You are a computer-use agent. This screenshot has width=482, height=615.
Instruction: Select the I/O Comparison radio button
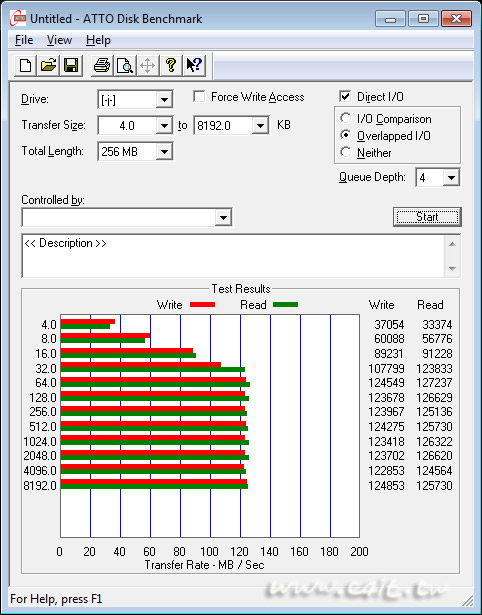pyautogui.click(x=346, y=118)
